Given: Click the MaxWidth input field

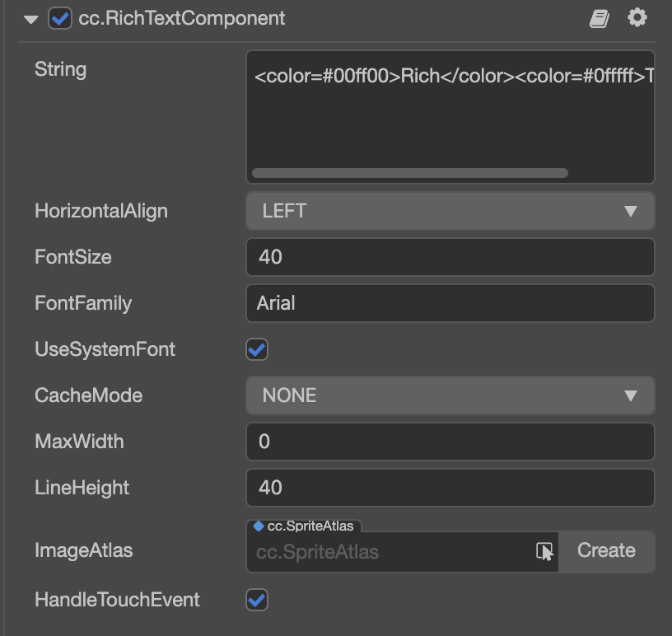Looking at the screenshot, I should pos(450,442).
